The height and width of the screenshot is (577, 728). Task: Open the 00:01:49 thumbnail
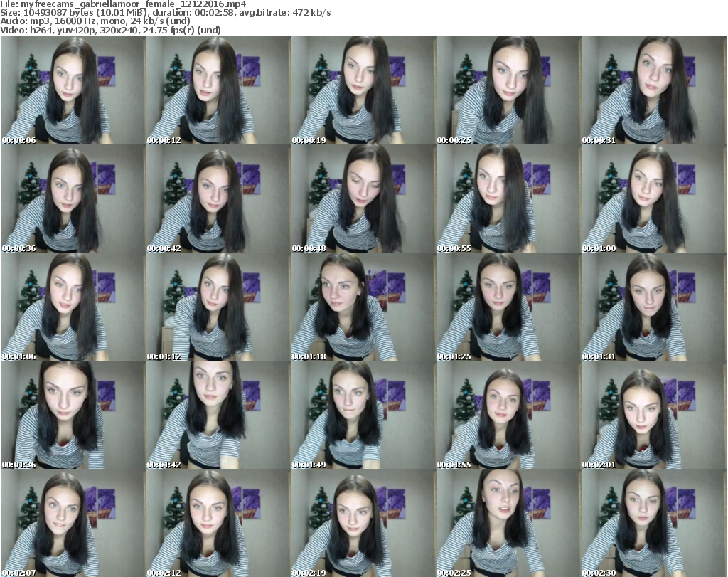pyautogui.click(x=363, y=415)
